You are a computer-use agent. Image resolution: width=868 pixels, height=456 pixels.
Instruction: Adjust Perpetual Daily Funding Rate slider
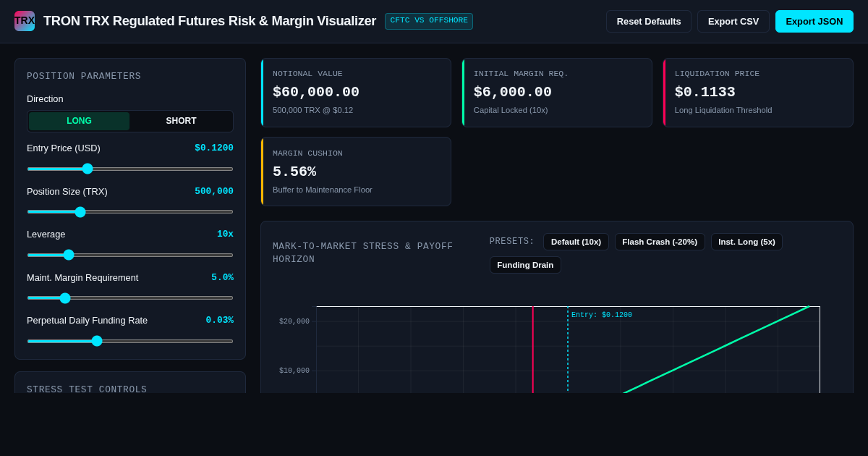point(130,341)
